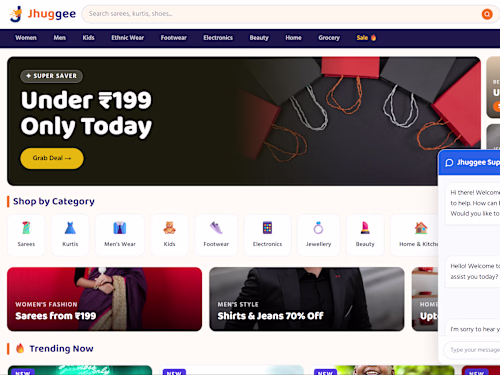
Task: Open the Electronics category icon
Action: (267, 228)
